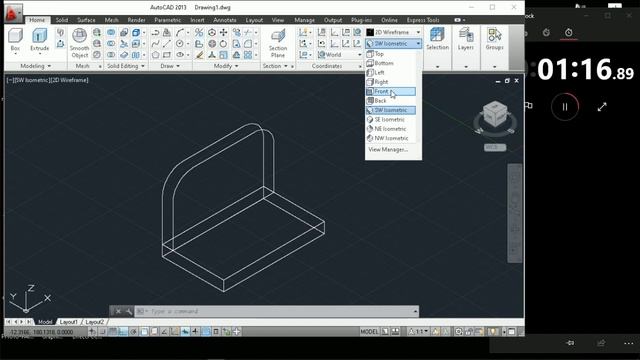Click the command line customize wrench icon

(129, 311)
